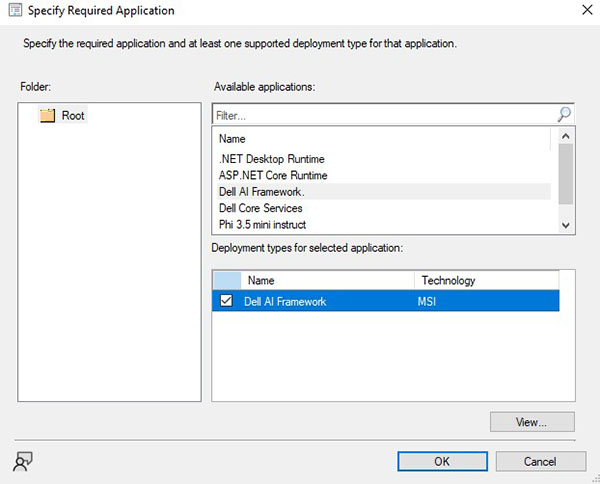
Task: Select the Root folder tree item
Action: click(73, 115)
